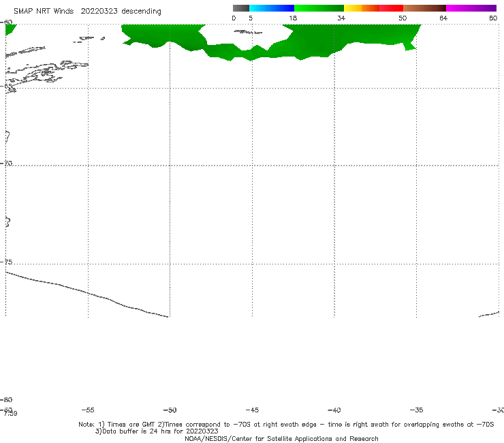
Task: Click the note line 'Times are GMT'
Action: pyautogui.click(x=131, y=425)
